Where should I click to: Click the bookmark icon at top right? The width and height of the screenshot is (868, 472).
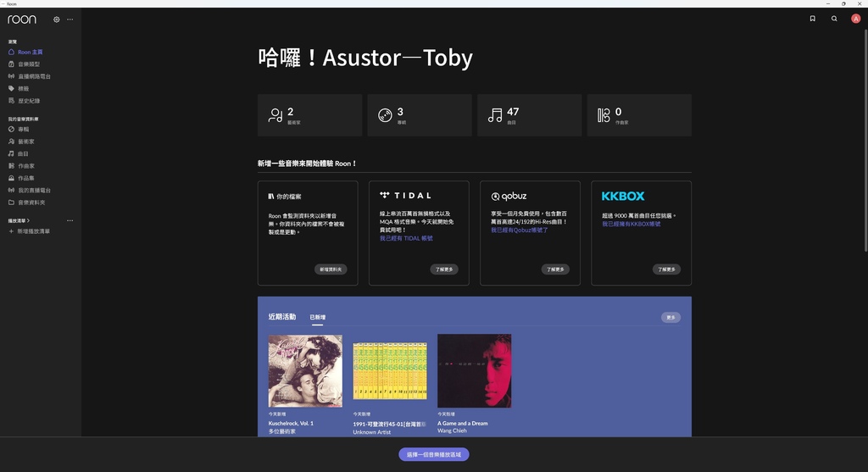coord(813,19)
